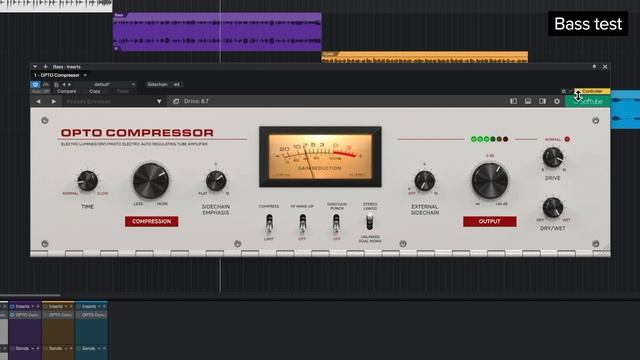The image size is (640, 360).
Task: Adjust the DRIVE knob
Action: 553,157
